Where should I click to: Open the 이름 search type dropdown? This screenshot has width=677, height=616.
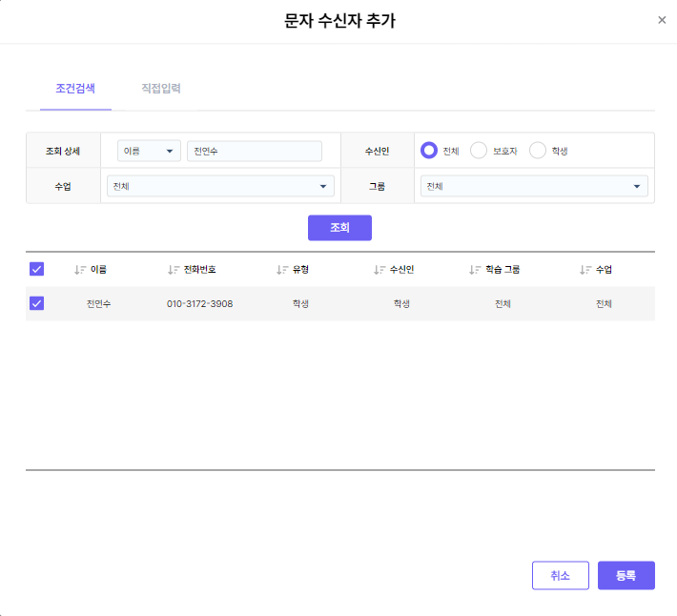tap(149, 151)
